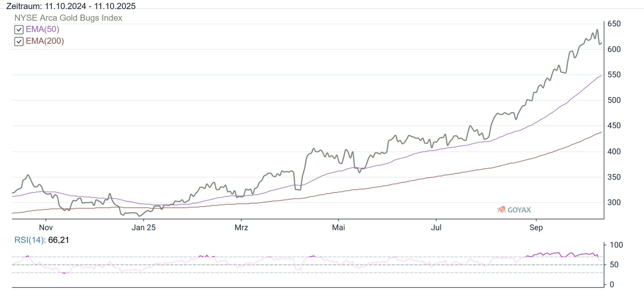Click the Jul x-axis label
Screen dimensions: 644x290
(x=436, y=228)
